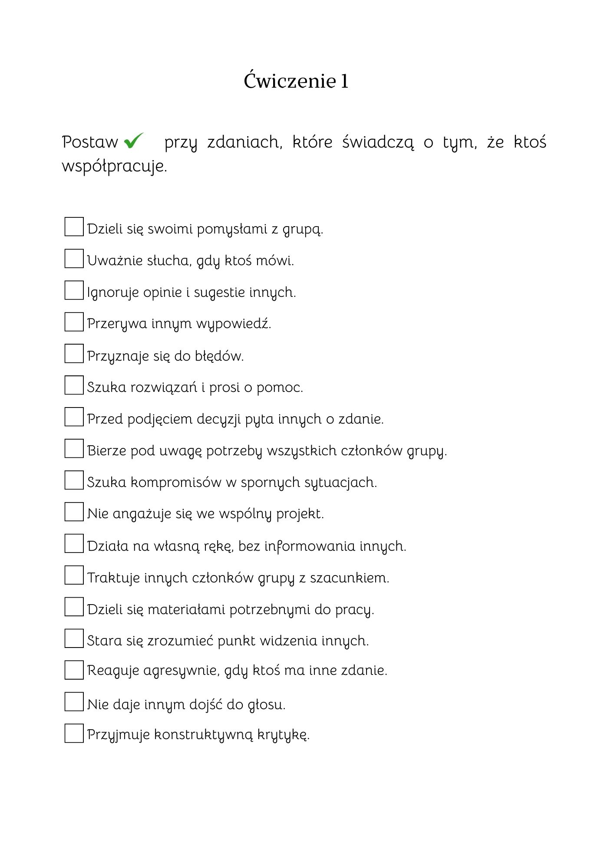Tick the 'Uważnie słucha, gdy ktoś mówi' checkbox
The image size is (614, 868).
74,258
